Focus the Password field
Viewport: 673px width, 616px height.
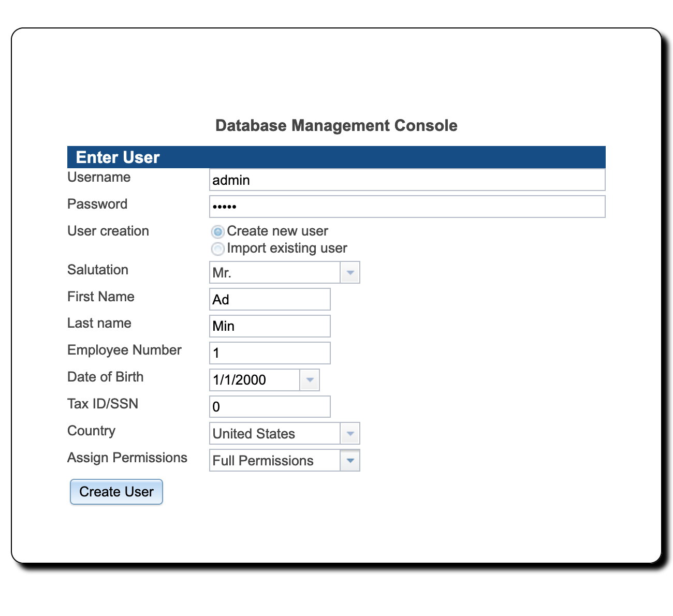click(407, 207)
